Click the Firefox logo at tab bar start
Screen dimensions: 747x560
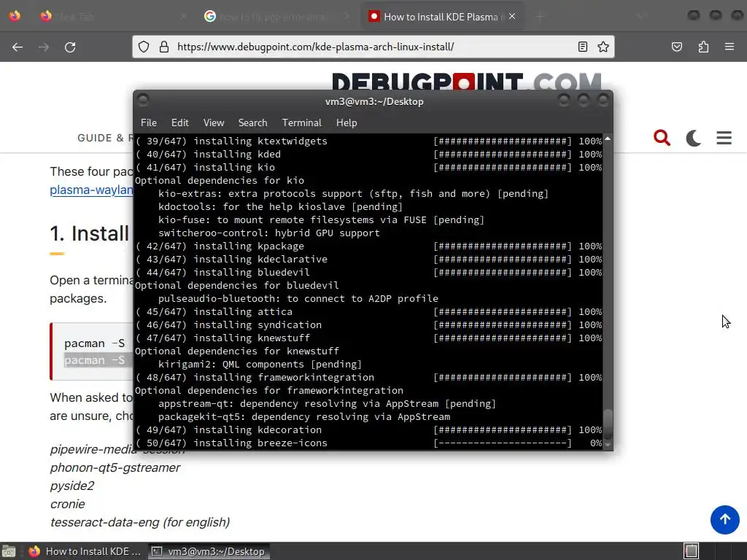click(15, 16)
